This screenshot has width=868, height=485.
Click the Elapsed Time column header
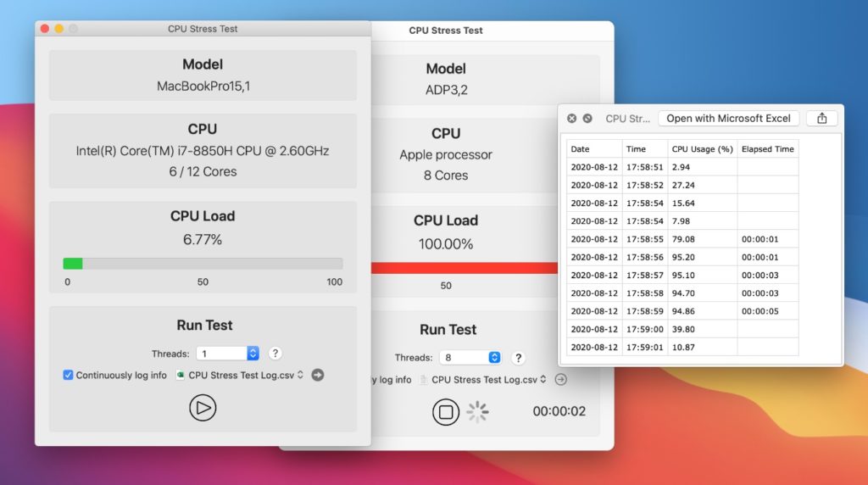[x=767, y=149]
